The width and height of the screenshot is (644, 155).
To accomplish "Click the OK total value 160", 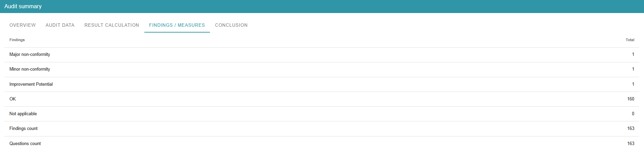I will 631,99.
